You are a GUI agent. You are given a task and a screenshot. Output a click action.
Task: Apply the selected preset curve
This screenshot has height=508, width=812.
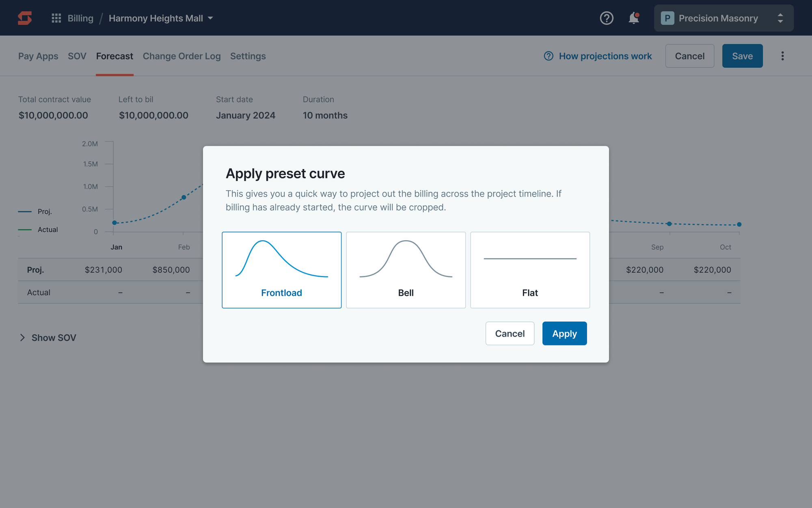[564, 333]
